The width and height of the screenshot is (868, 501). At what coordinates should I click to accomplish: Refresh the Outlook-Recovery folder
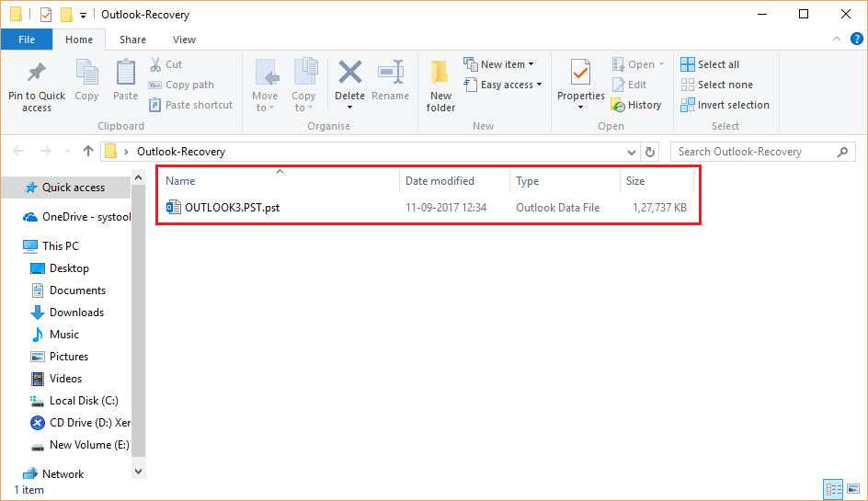(650, 152)
